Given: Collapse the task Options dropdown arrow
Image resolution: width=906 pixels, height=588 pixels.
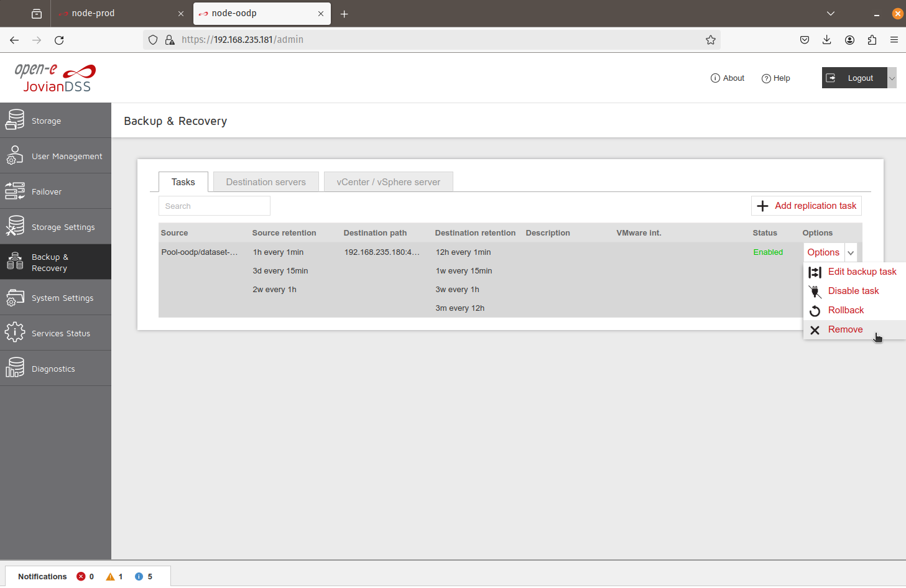Looking at the screenshot, I should point(851,252).
